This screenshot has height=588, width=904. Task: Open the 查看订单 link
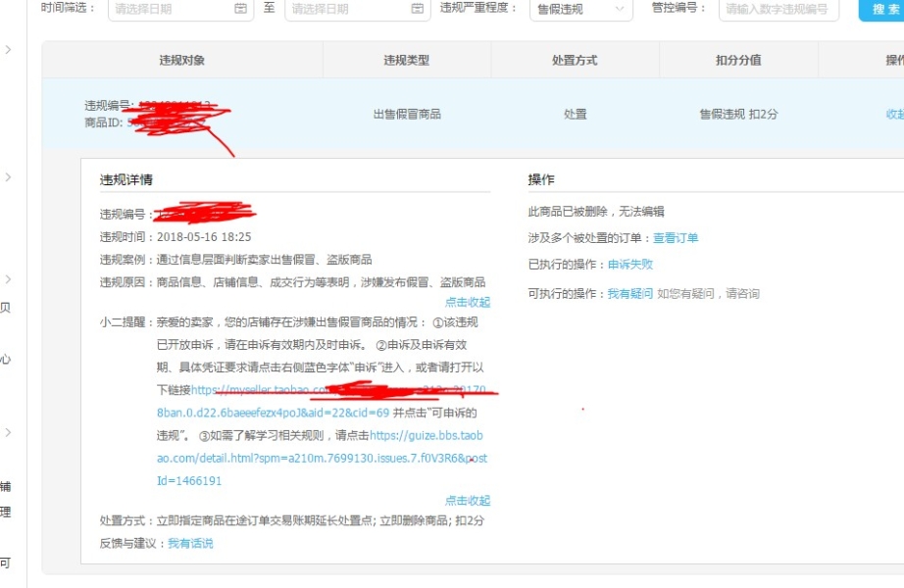(x=676, y=238)
